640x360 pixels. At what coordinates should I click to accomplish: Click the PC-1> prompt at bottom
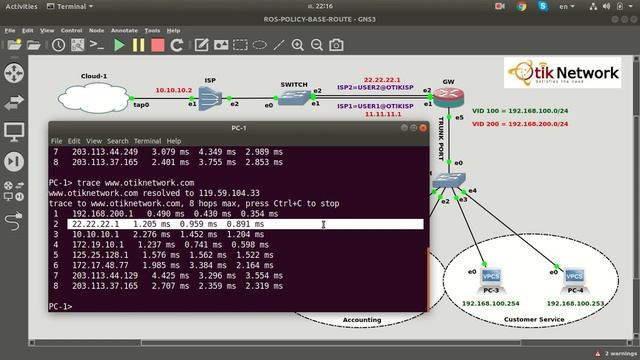point(60,306)
